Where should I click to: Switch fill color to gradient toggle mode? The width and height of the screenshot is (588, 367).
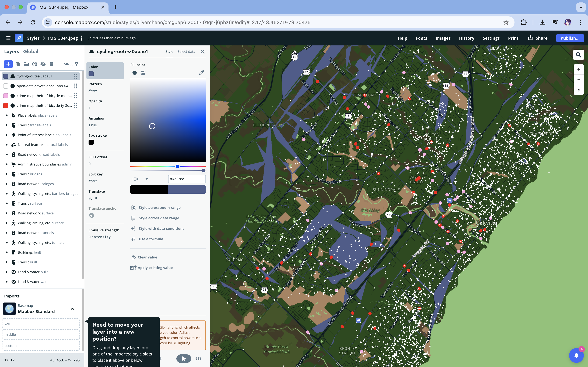point(143,73)
